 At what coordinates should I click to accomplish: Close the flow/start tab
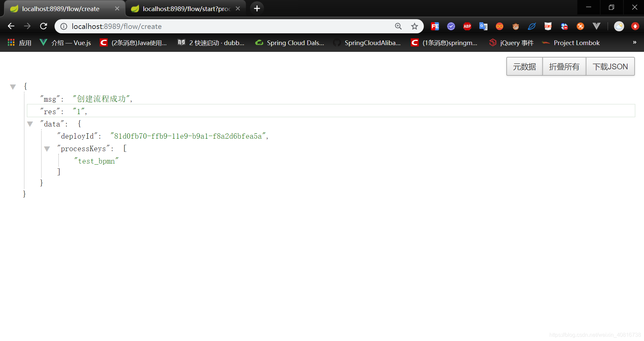tap(238, 8)
